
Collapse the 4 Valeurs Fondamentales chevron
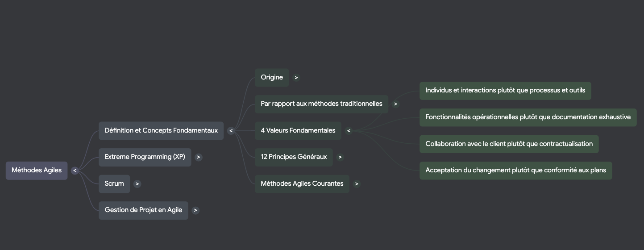(x=349, y=131)
